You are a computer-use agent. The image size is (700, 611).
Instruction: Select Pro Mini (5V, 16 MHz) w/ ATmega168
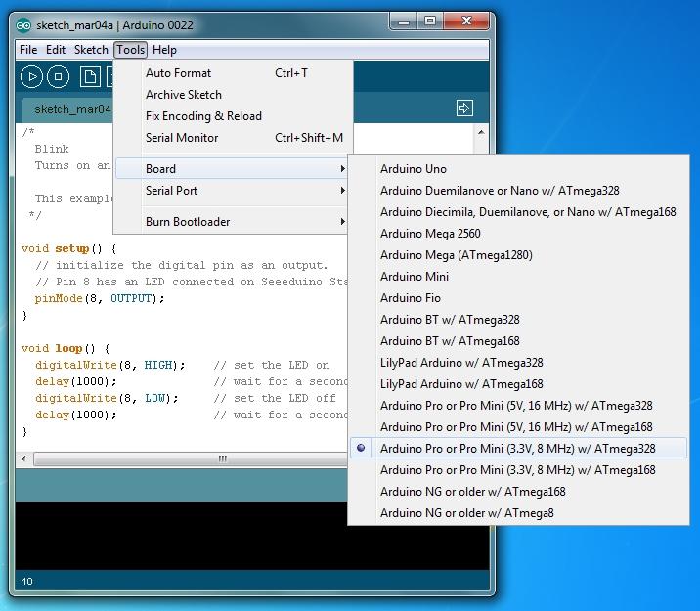(518, 426)
